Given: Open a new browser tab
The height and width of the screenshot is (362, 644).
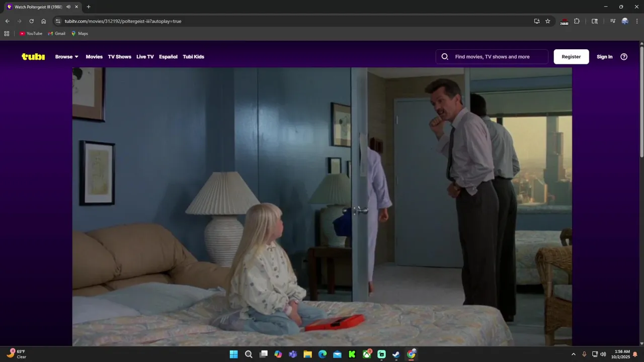Looking at the screenshot, I should coord(89,7).
